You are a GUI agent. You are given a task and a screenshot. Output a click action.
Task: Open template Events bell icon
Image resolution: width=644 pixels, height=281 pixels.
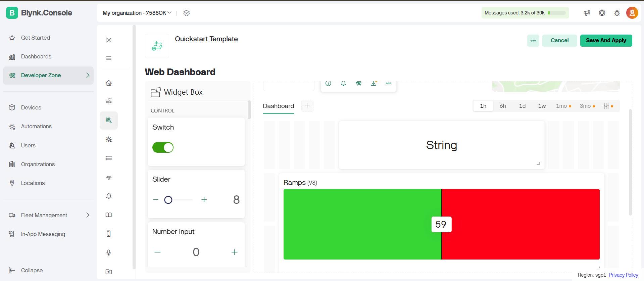109,196
